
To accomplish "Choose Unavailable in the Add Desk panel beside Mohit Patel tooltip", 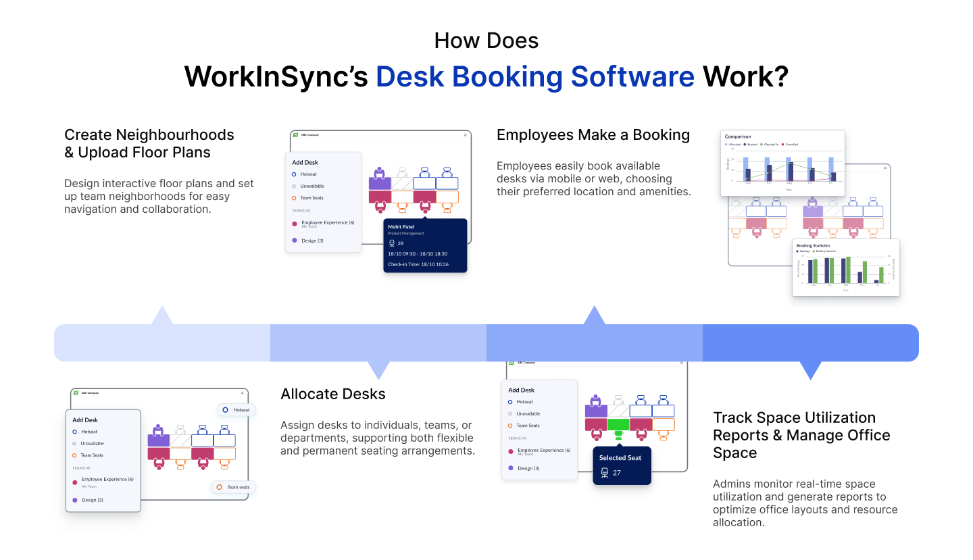I will click(308, 186).
